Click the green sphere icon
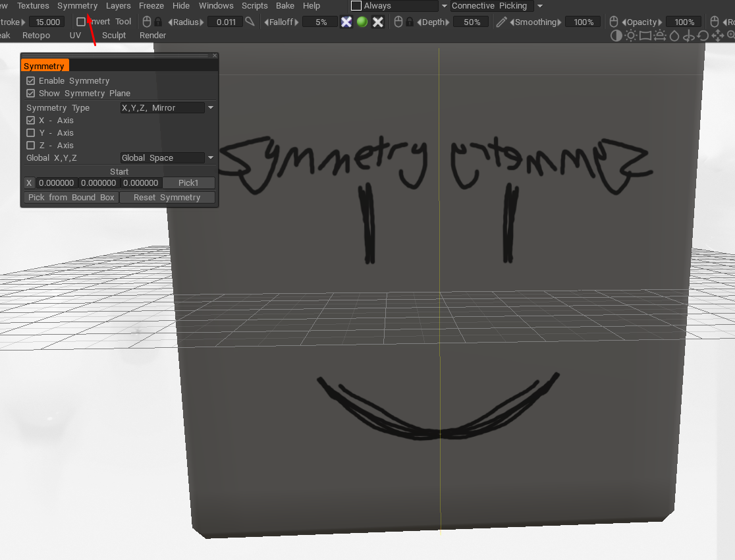Viewport: 735px width, 560px height. click(x=362, y=22)
